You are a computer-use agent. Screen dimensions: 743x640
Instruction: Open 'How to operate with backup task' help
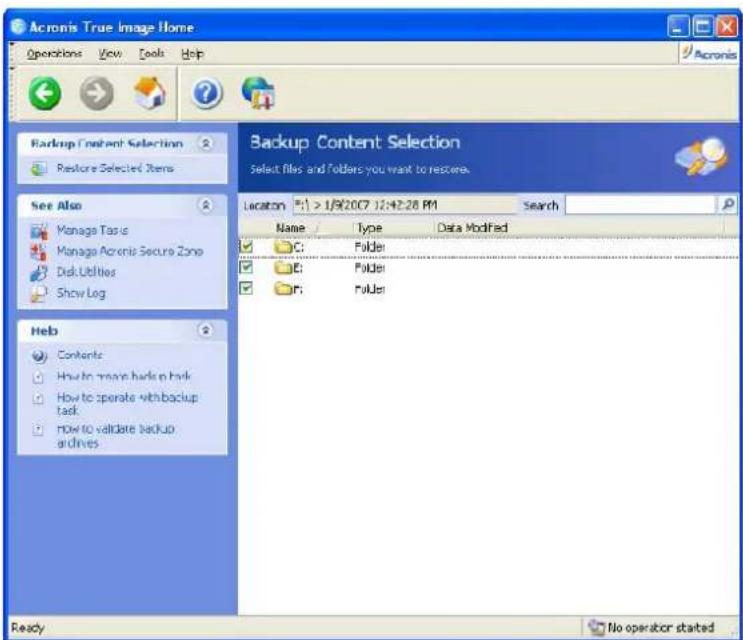127,404
